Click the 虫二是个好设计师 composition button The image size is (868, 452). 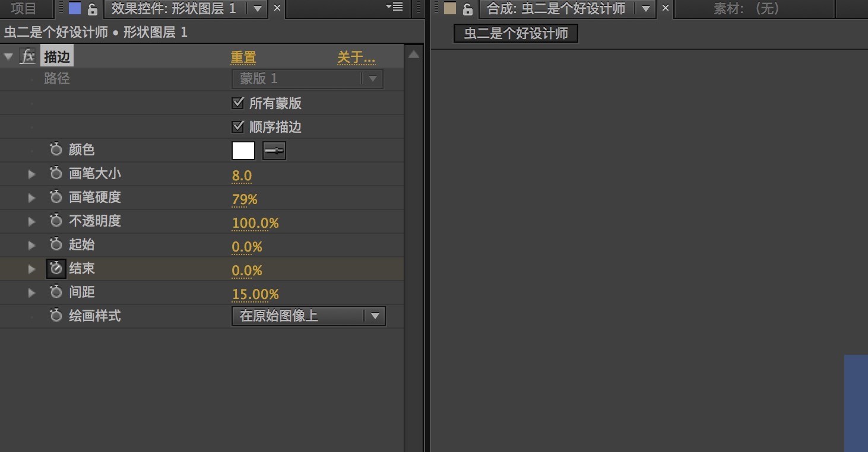click(x=516, y=33)
